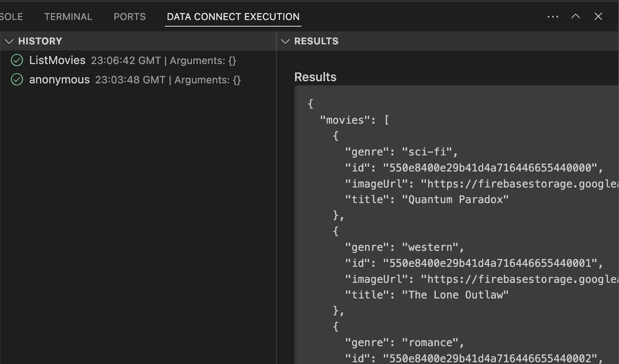Open the partially visible Console tab
The height and width of the screenshot is (364, 619).
(11, 17)
